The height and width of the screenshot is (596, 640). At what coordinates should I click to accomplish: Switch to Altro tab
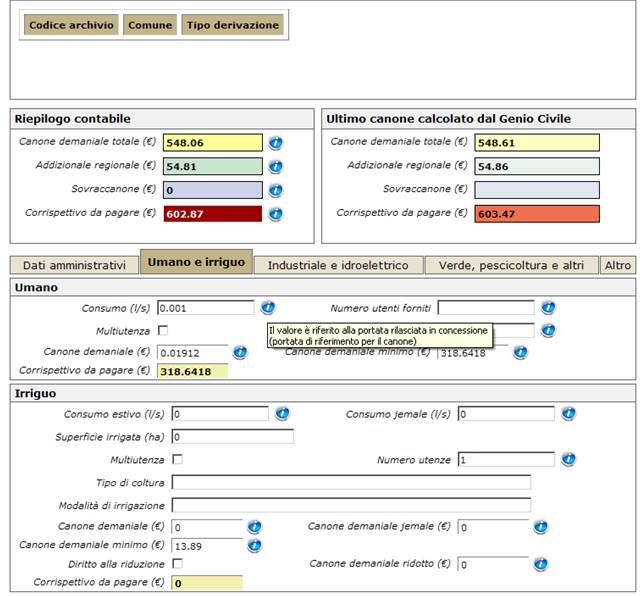coord(618,265)
